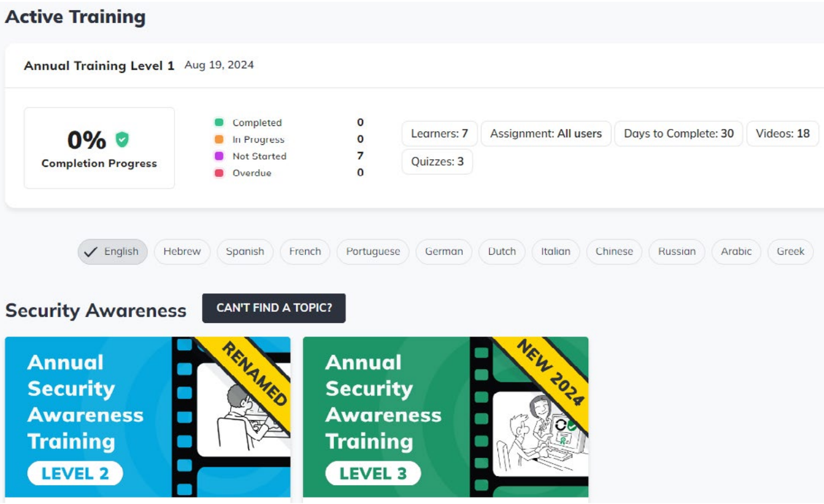
Task: Click the Not Started count of 7
Action: (x=360, y=156)
